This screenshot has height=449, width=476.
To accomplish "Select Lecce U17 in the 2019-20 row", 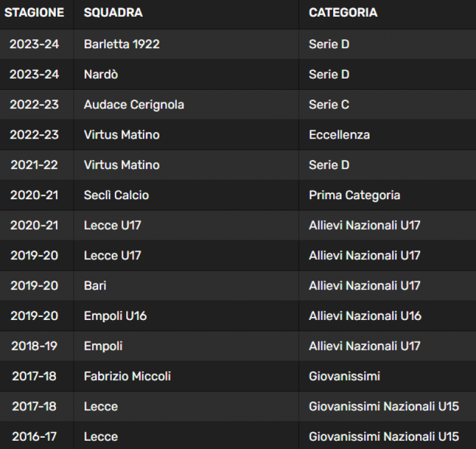I will coord(112,256).
